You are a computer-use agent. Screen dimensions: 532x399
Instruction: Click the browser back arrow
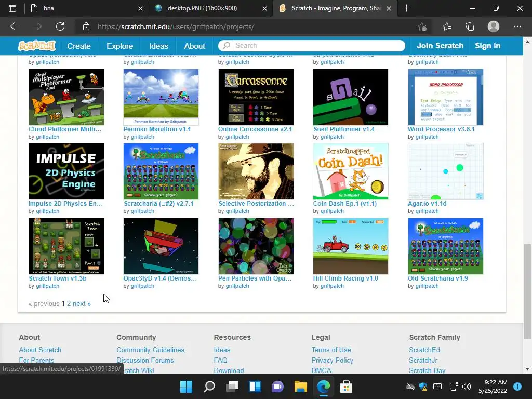(14, 26)
